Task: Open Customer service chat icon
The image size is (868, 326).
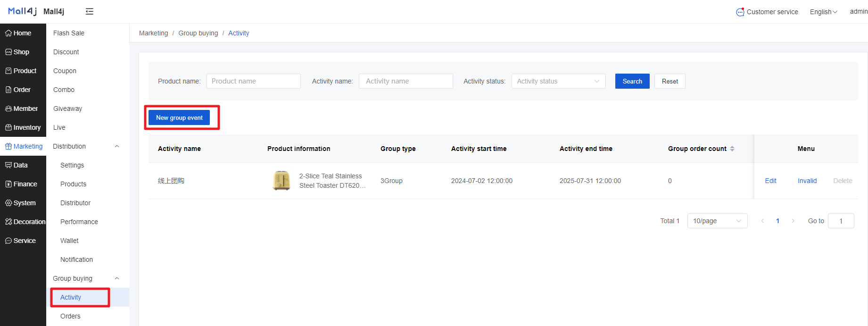Action: (740, 12)
